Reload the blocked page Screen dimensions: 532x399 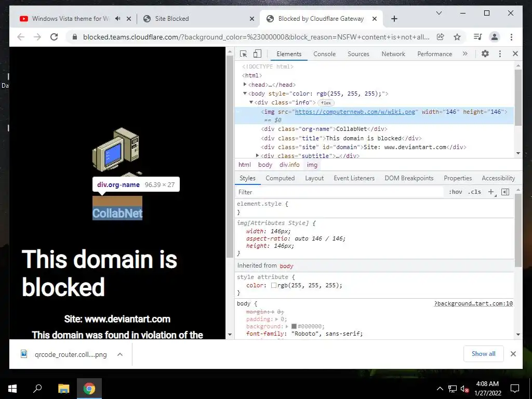click(x=54, y=37)
